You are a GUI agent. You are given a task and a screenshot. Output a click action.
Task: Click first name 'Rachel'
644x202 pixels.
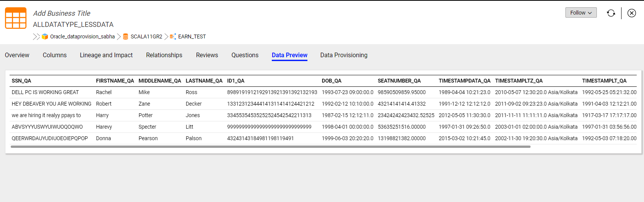104,92
